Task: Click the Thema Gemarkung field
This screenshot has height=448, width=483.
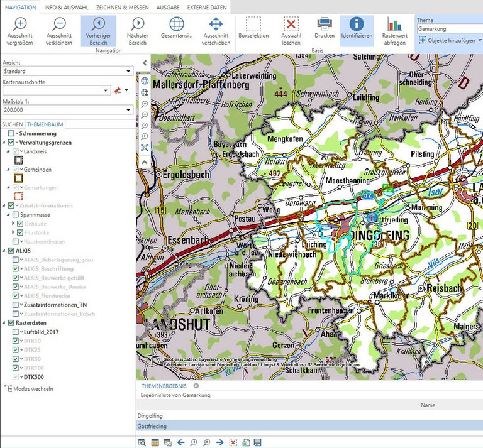Action: 450,29
